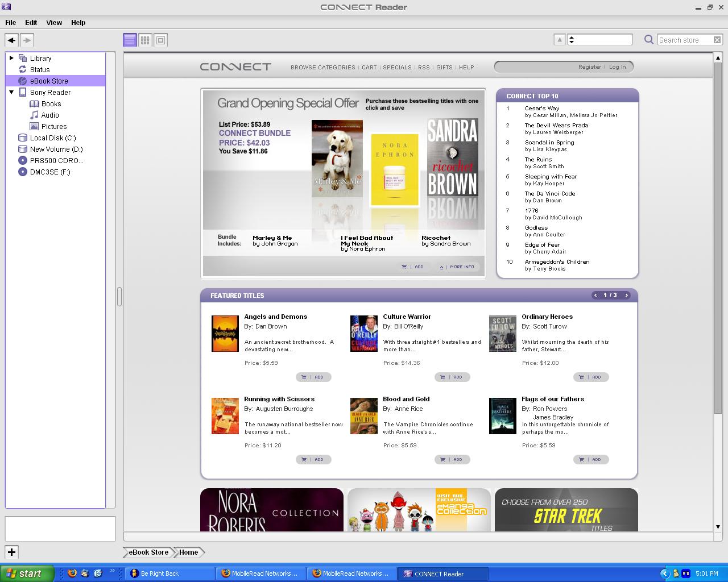Go to previous Featured Titles page
This screenshot has height=582, width=728.
595,295
